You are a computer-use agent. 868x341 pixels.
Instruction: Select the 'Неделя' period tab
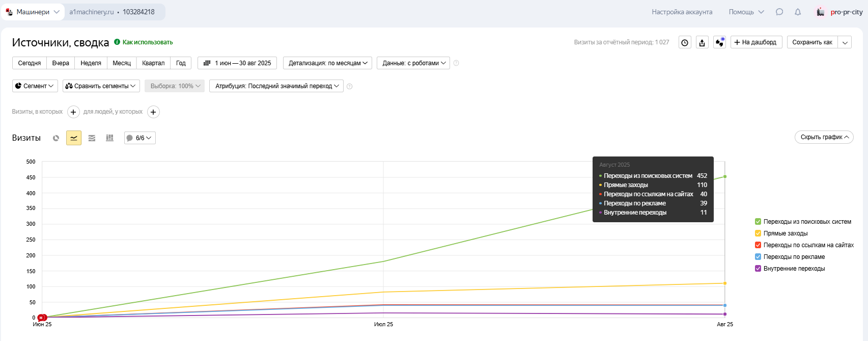click(91, 63)
